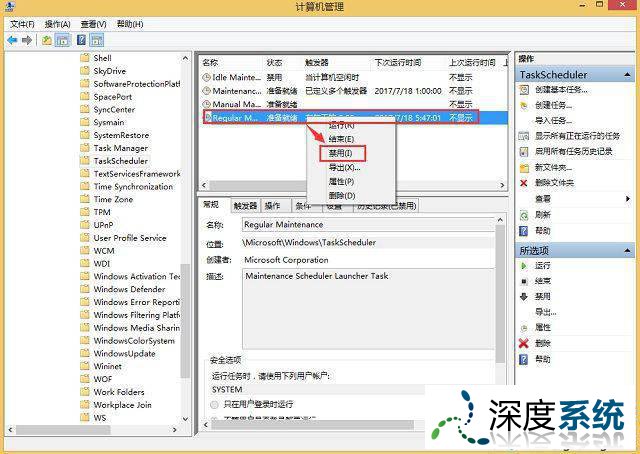Collapse the TaskScheduler actions section
The width and height of the screenshot is (640, 454).
pyautogui.click(x=627, y=75)
